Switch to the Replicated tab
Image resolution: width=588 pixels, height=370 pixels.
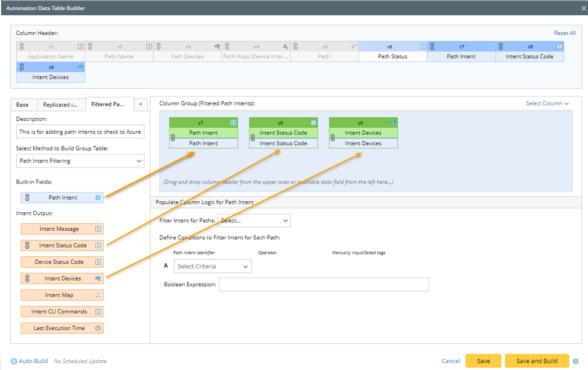(60, 104)
